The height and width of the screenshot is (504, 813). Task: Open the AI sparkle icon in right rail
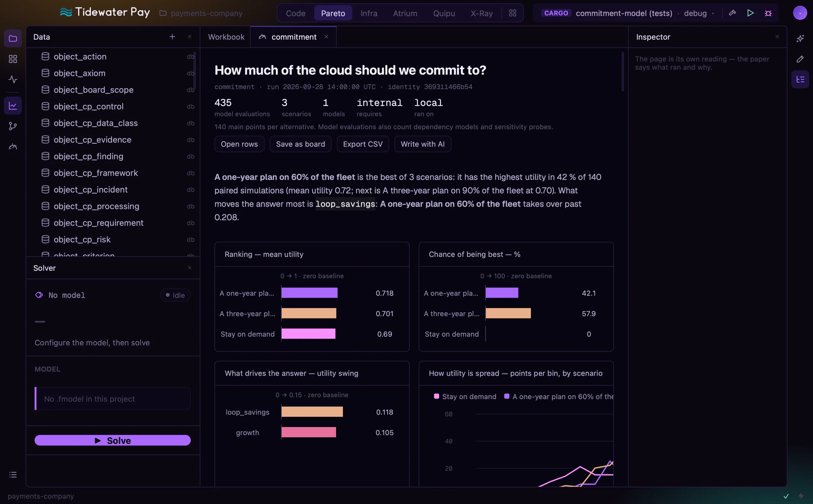(800, 39)
